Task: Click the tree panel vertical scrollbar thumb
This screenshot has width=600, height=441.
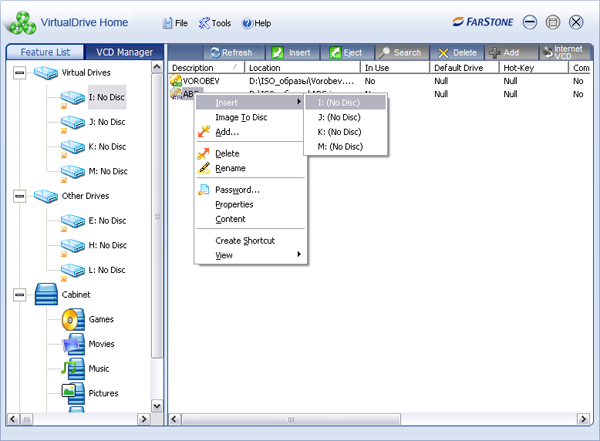Action: [x=157, y=216]
